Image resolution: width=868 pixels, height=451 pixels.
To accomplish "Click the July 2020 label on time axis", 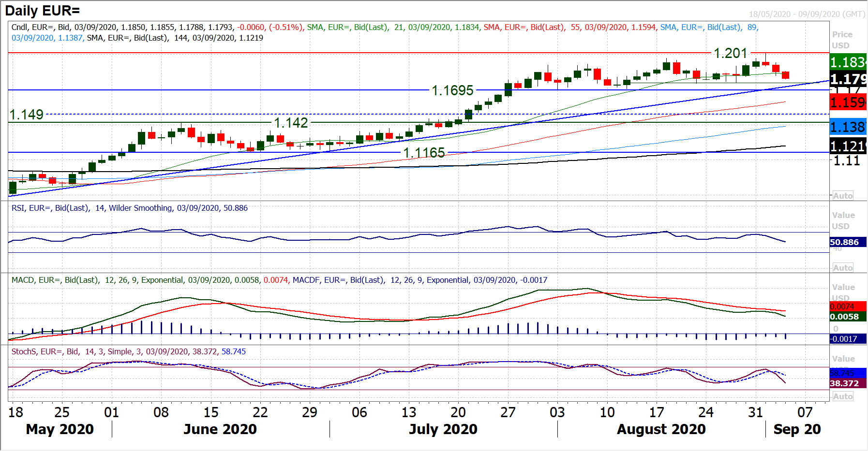I will pos(443,429).
